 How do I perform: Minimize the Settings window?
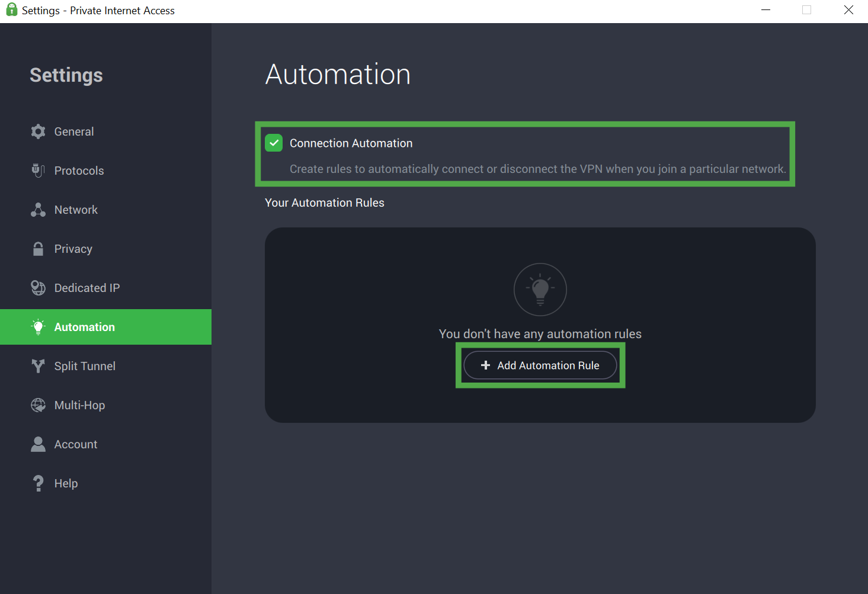tap(765, 10)
